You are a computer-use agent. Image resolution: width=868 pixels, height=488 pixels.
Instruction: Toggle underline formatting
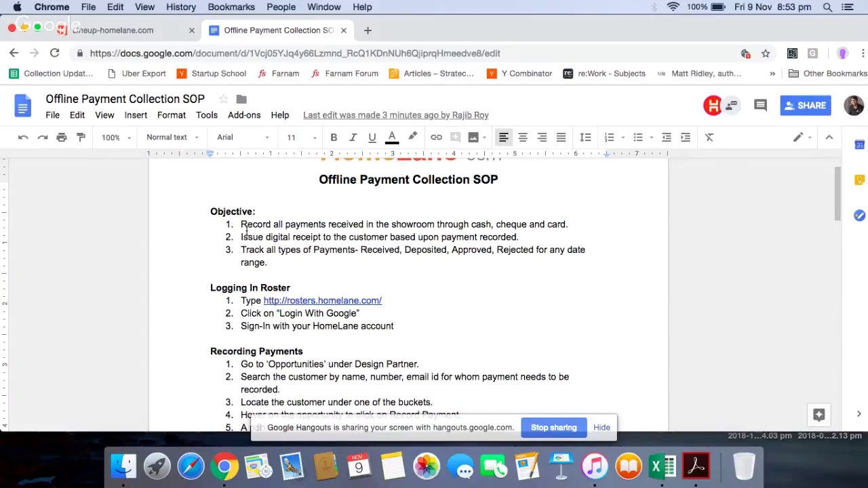[x=372, y=138]
